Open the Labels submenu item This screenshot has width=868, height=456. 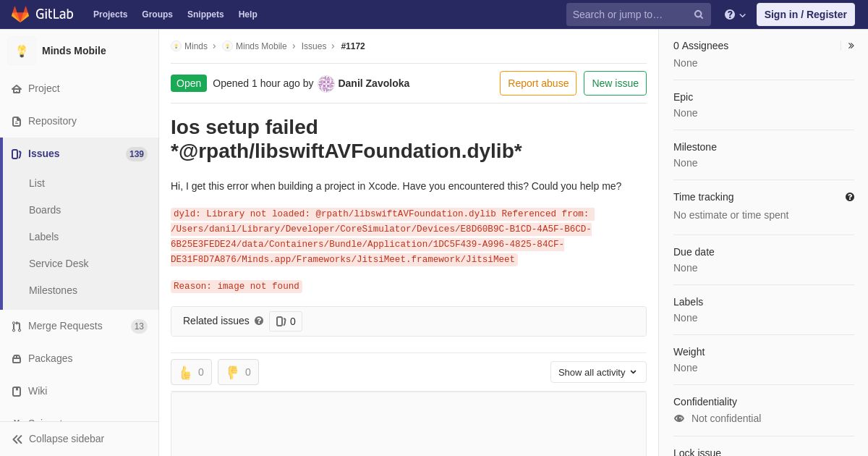(43, 237)
